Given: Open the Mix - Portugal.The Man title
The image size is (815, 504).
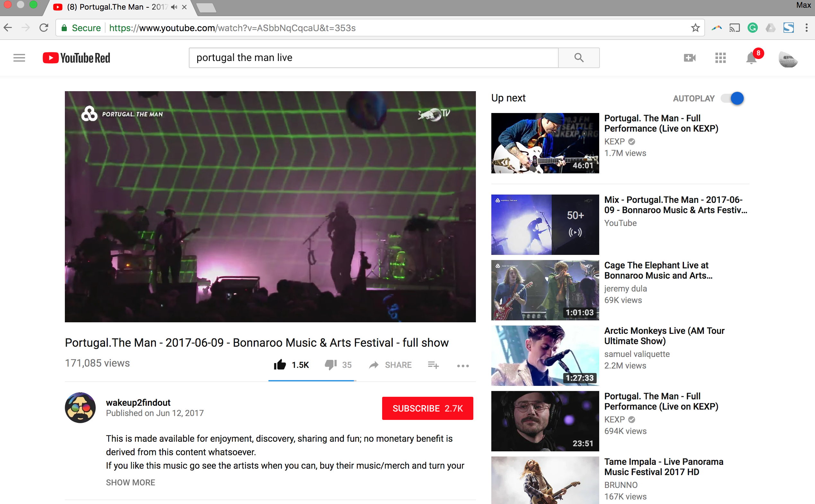Looking at the screenshot, I should [x=676, y=205].
